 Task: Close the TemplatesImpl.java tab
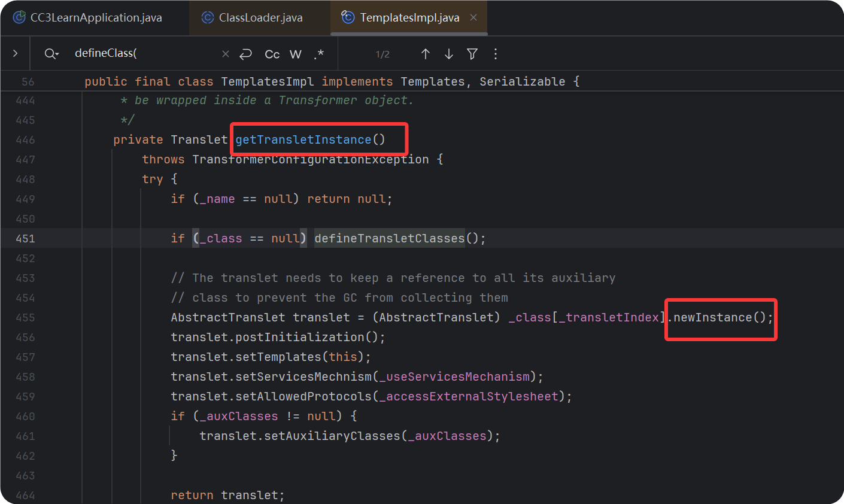[473, 17]
